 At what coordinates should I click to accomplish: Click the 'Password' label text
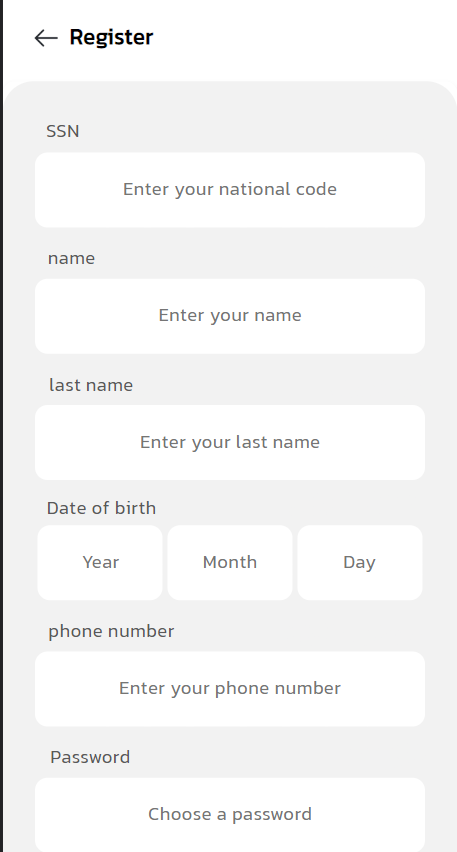[90, 757]
